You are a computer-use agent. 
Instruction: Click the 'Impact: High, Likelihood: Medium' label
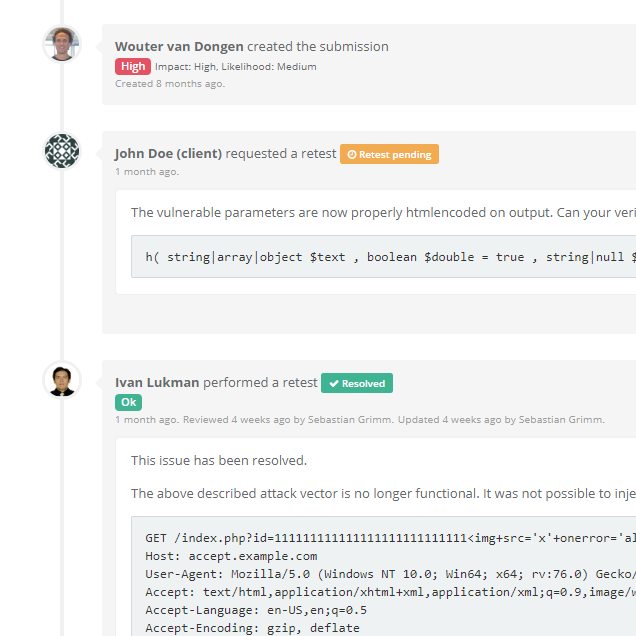[x=236, y=67]
